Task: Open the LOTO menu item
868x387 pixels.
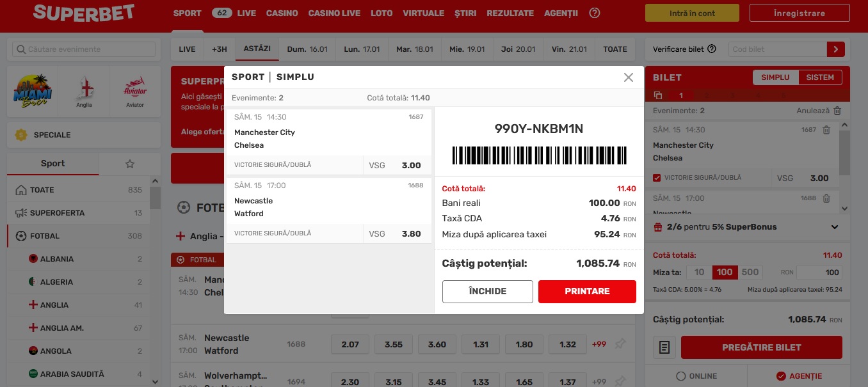Action: [382, 13]
